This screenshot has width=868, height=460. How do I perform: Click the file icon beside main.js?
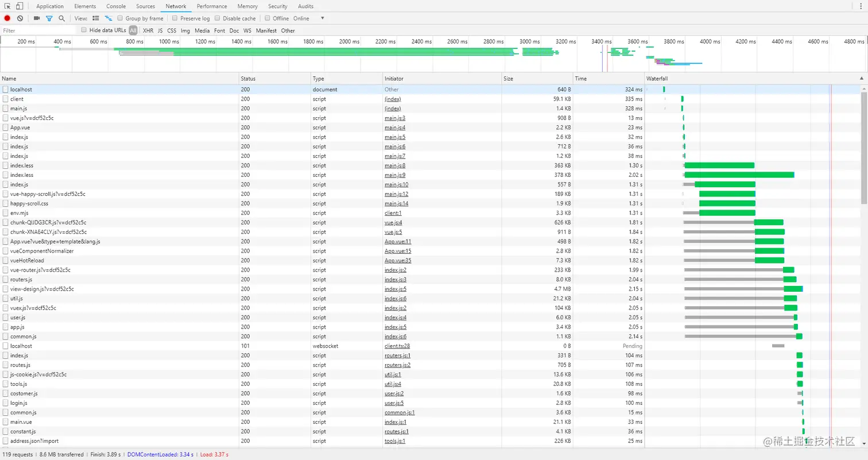5,109
